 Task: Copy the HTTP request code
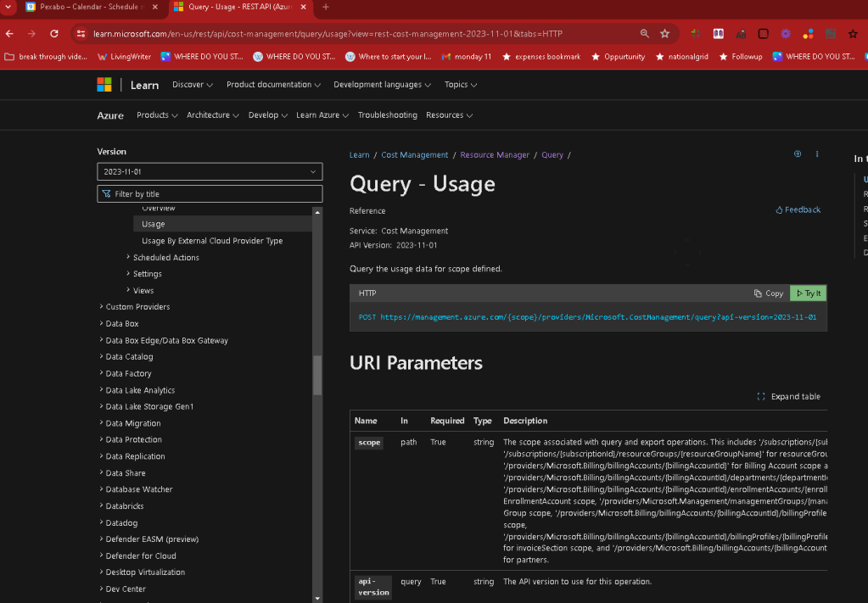point(769,293)
